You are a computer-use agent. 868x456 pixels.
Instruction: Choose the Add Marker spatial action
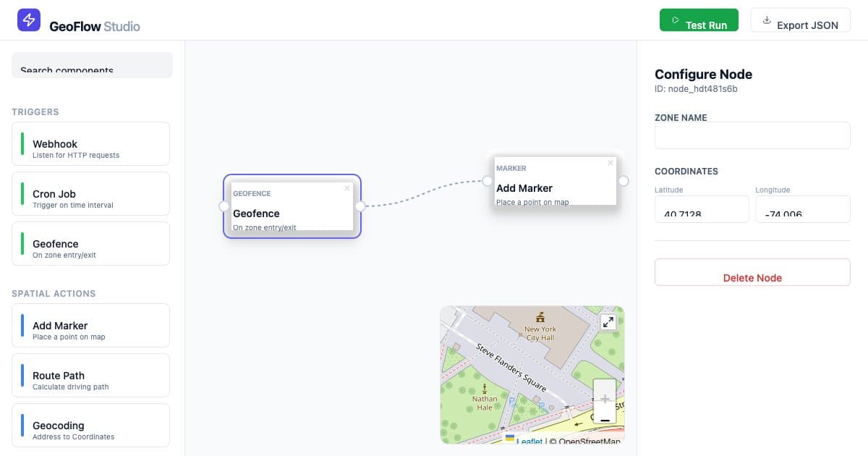[x=91, y=325]
